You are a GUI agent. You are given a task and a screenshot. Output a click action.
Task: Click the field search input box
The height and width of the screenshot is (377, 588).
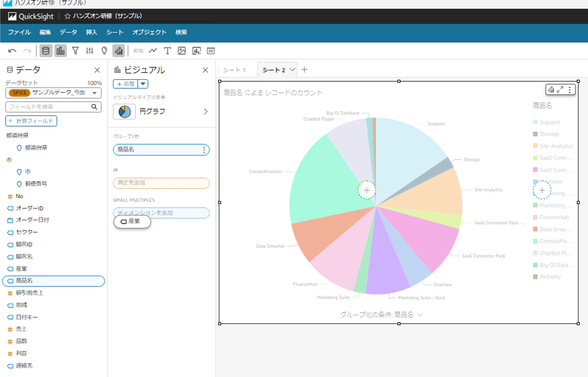pyautogui.click(x=49, y=107)
